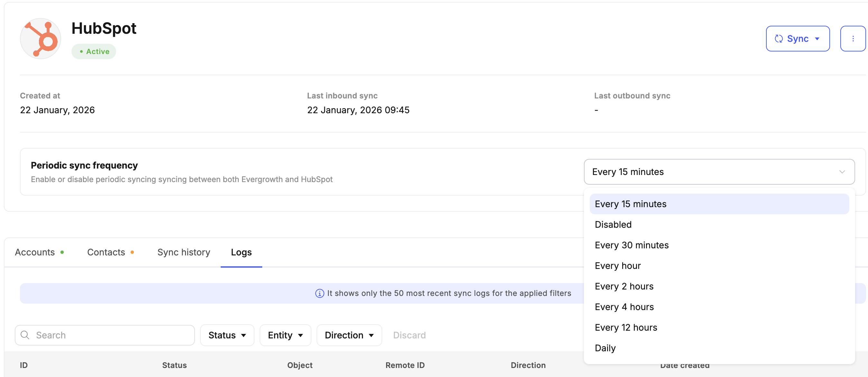Click Discard to reset filters
The height and width of the screenshot is (377, 868).
click(x=410, y=335)
